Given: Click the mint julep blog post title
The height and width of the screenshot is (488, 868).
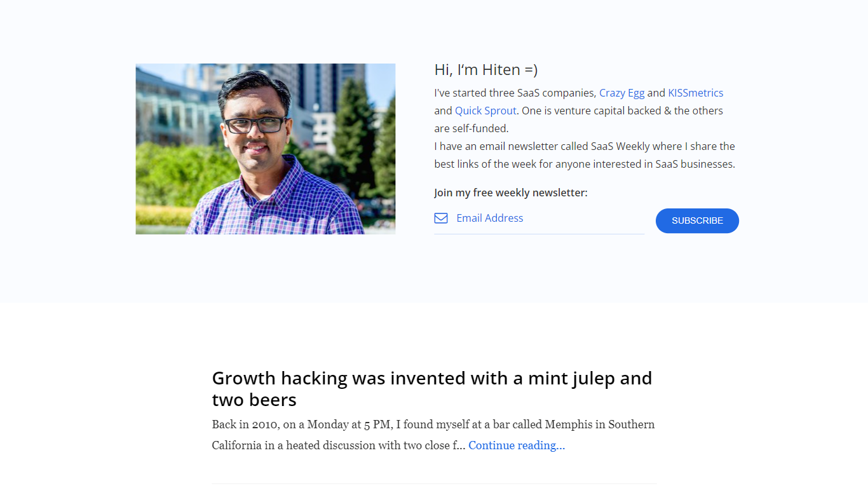Looking at the screenshot, I should pyautogui.click(x=432, y=388).
